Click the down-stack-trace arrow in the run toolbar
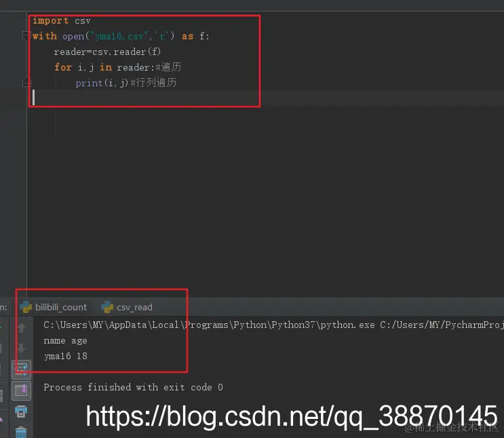This screenshot has height=438, width=504. tap(21, 348)
